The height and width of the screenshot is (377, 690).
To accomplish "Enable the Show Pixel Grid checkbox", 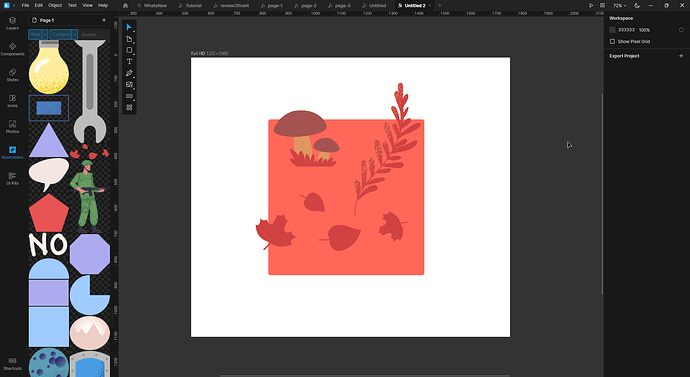I will (612, 41).
